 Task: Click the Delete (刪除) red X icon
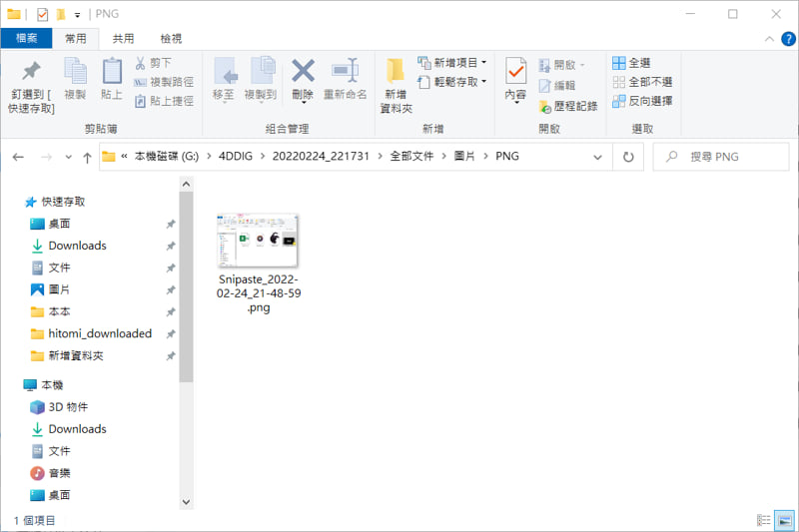click(303, 71)
